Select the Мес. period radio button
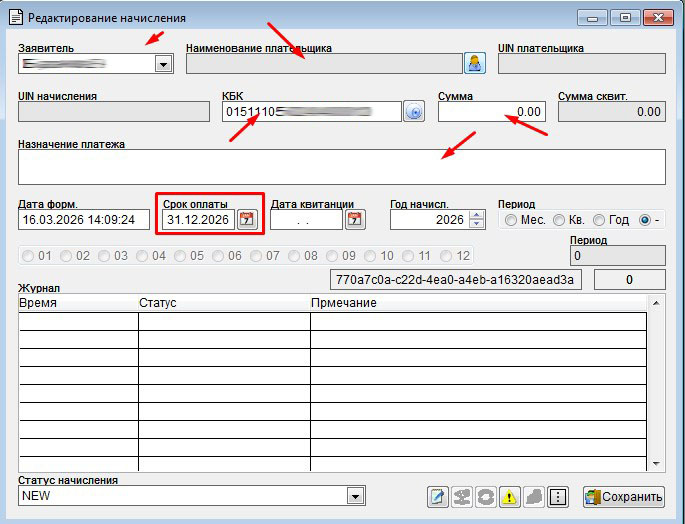This screenshot has width=685, height=524. click(x=511, y=220)
